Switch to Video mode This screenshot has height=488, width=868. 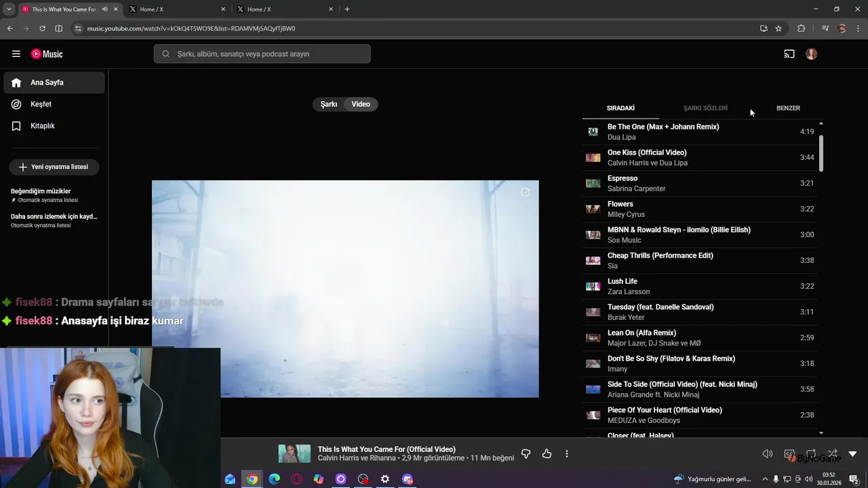pos(361,104)
